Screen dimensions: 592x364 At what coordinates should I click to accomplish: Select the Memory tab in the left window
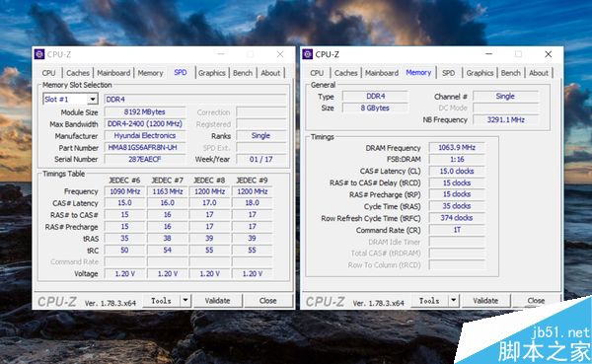click(150, 73)
